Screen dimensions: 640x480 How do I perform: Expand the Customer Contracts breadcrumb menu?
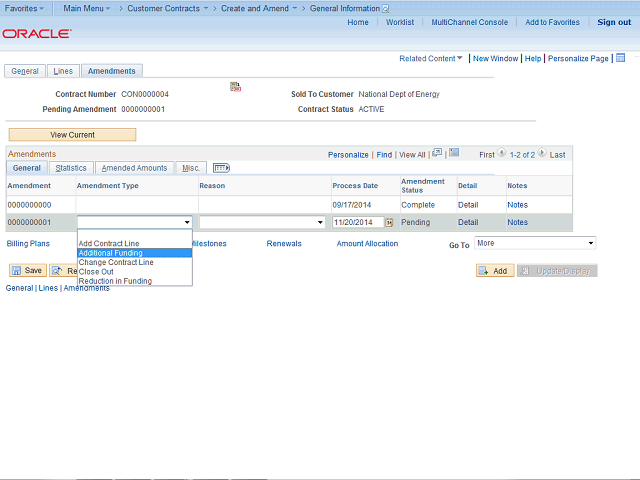(x=167, y=8)
